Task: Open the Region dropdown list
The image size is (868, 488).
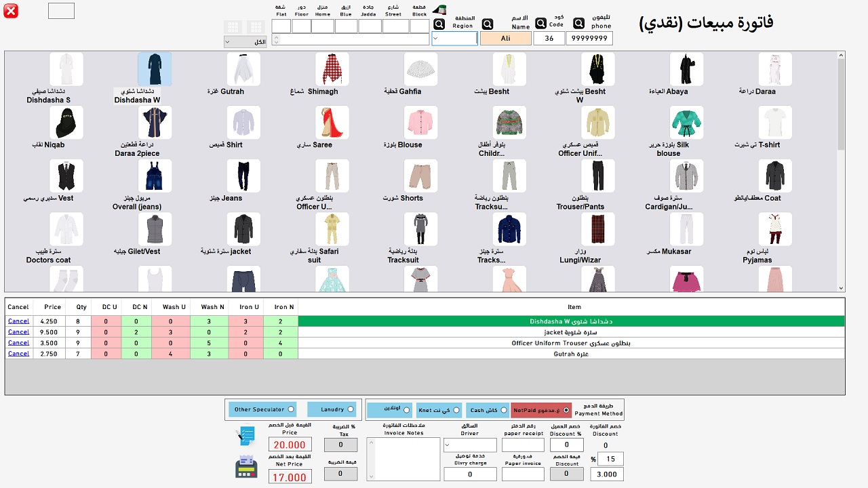Action: click(454, 39)
